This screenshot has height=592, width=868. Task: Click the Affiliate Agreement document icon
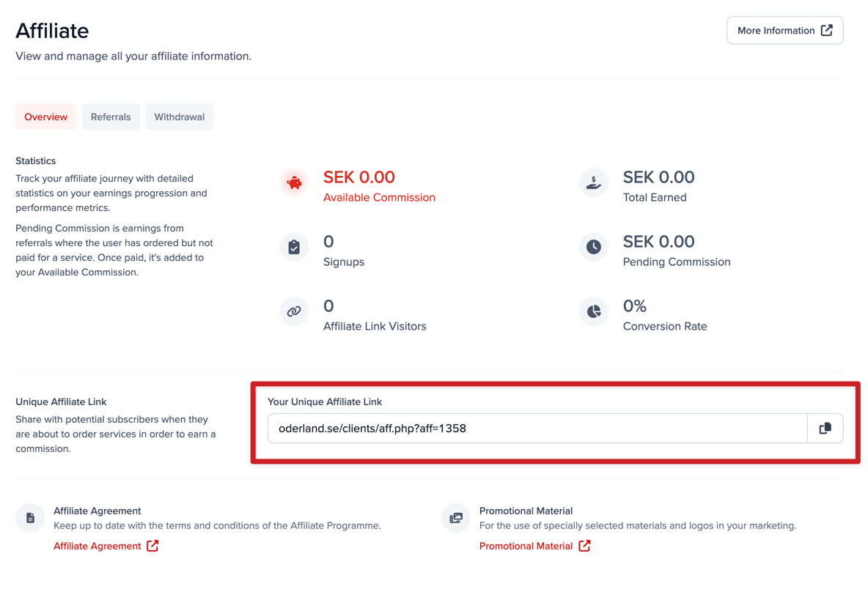point(30,518)
